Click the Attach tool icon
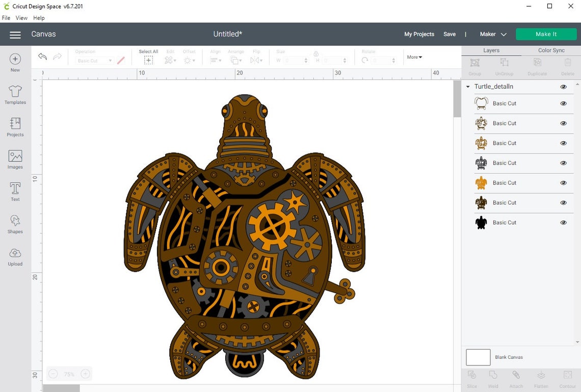The width and height of the screenshot is (581, 392). 516,375
